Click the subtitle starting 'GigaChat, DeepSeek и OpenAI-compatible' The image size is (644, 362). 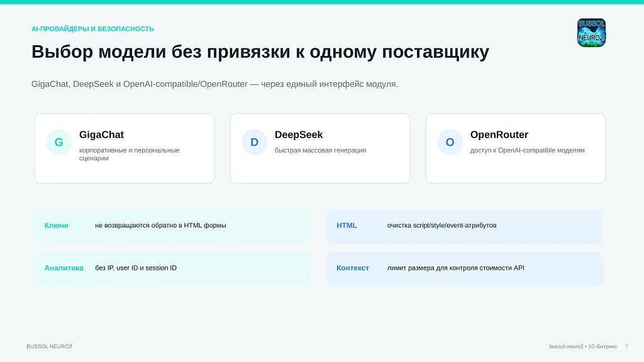[215, 84]
